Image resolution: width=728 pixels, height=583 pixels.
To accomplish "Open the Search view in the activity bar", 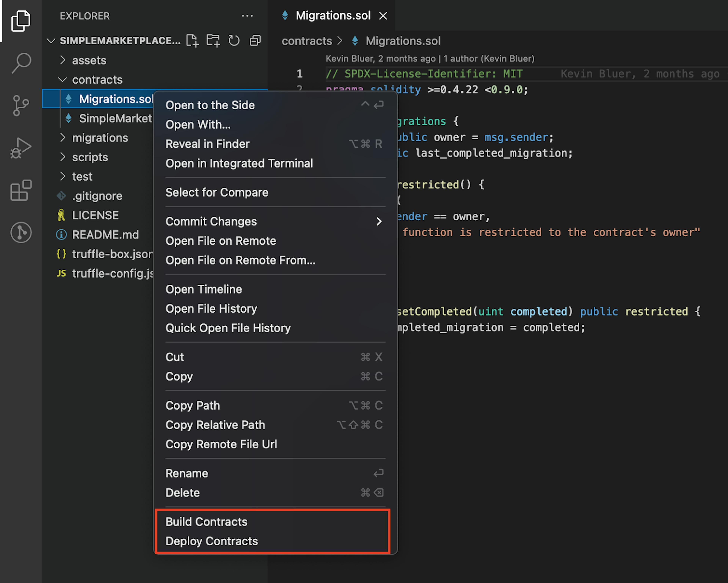I will (x=21, y=62).
